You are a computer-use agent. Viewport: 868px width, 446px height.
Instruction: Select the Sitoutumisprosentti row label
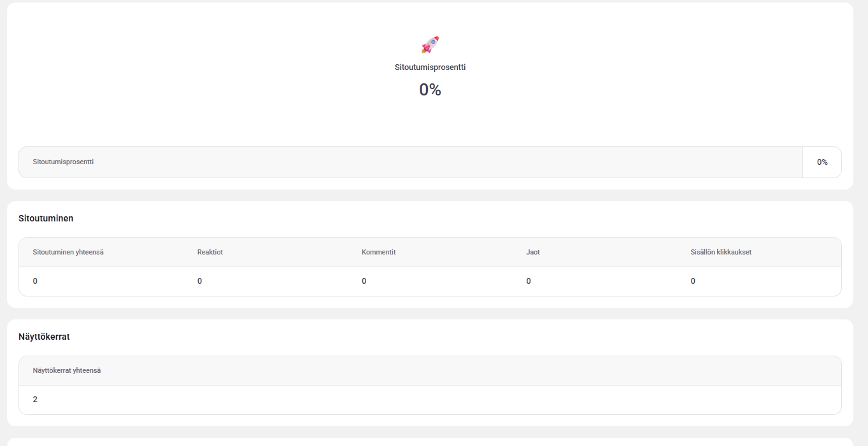[64, 162]
